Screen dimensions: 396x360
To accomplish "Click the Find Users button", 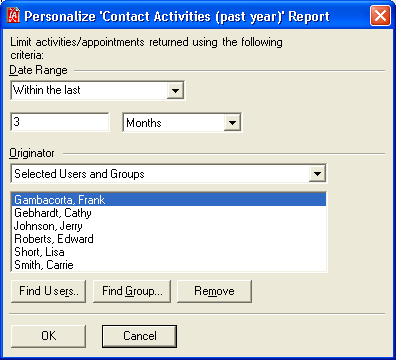I will tap(48, 291).
